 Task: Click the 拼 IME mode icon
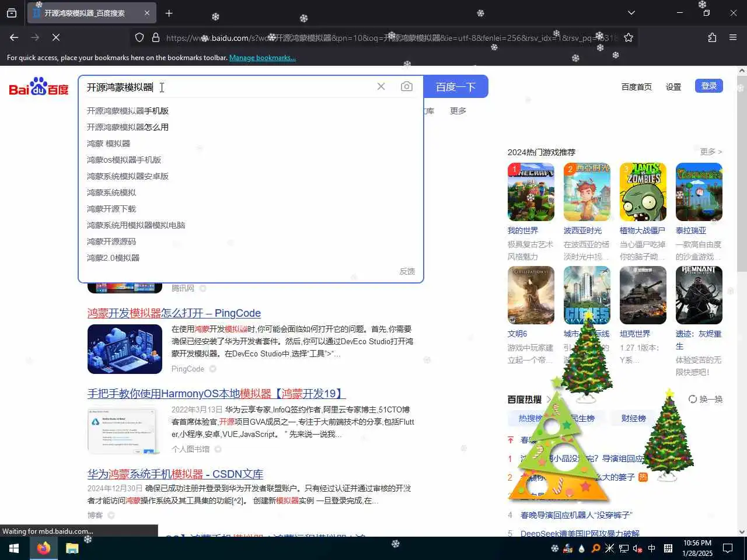click(x=668, y=548)
